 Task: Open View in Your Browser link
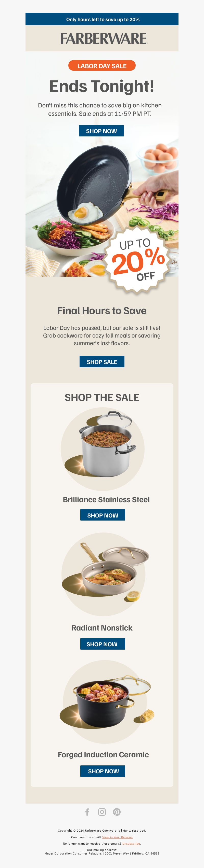coord(118,837)
